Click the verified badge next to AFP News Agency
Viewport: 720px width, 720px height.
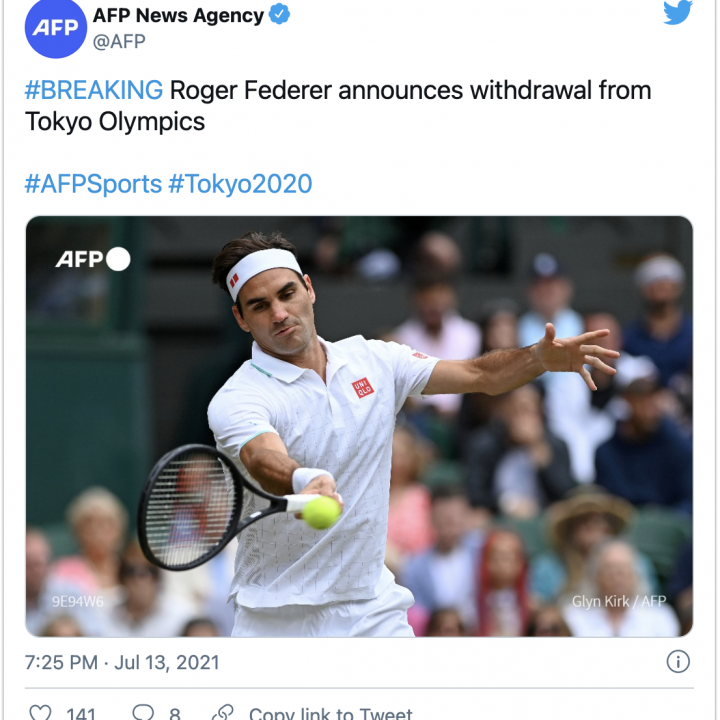(279, 15)
